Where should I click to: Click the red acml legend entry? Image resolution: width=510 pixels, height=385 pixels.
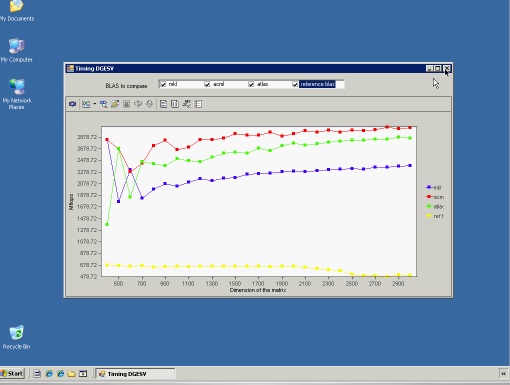point(435,197)
